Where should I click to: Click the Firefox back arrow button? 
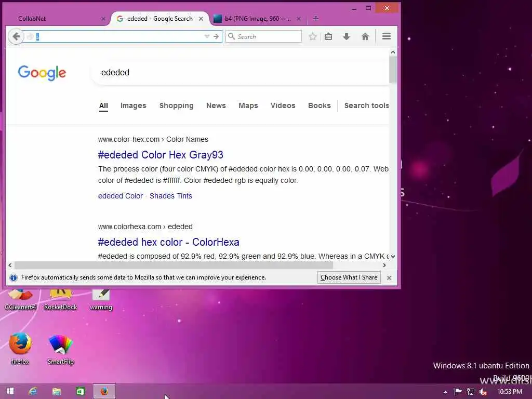click(x=16, y=36)
